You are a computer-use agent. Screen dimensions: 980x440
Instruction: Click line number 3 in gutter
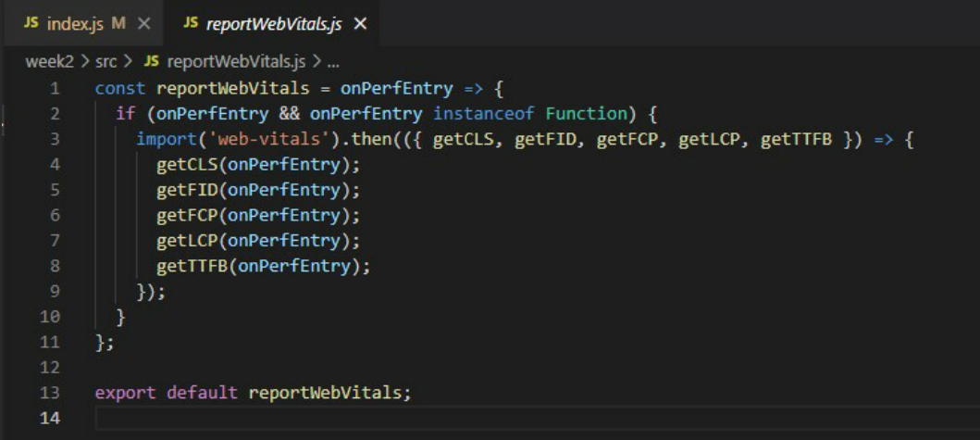coord(55,140)
